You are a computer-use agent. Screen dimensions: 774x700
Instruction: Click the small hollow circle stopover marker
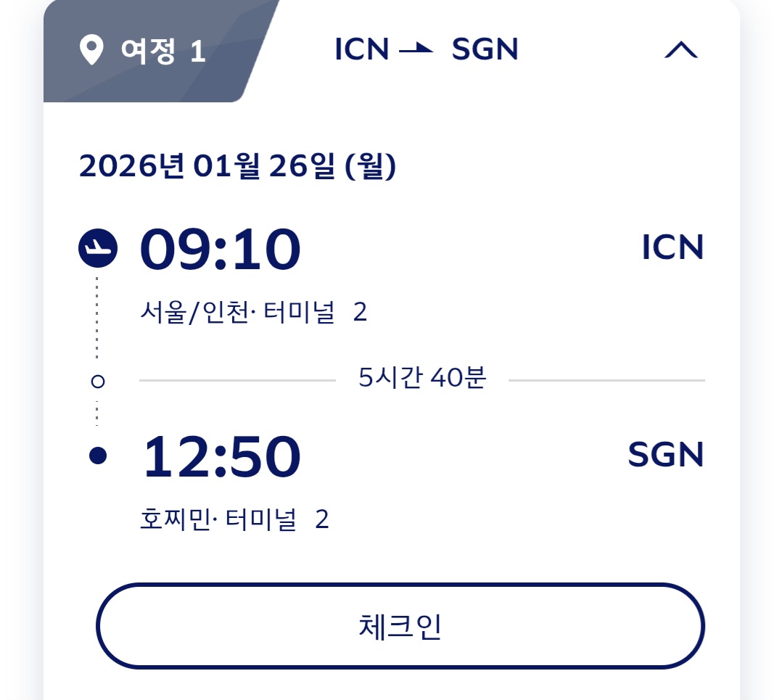tap(98, 380)
